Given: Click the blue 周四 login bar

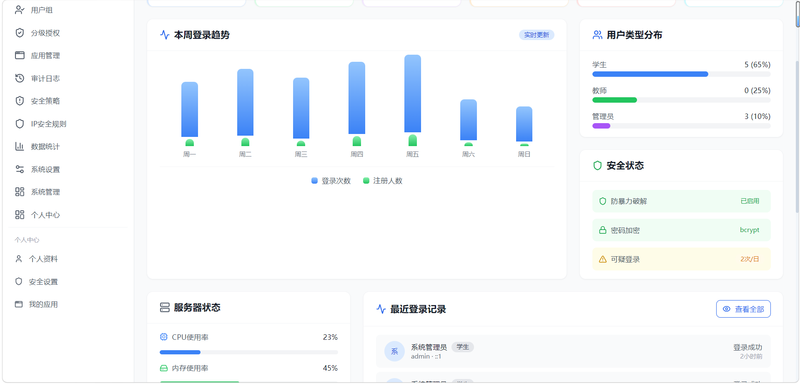Looking at the screenshot, I should click(357, 98).
